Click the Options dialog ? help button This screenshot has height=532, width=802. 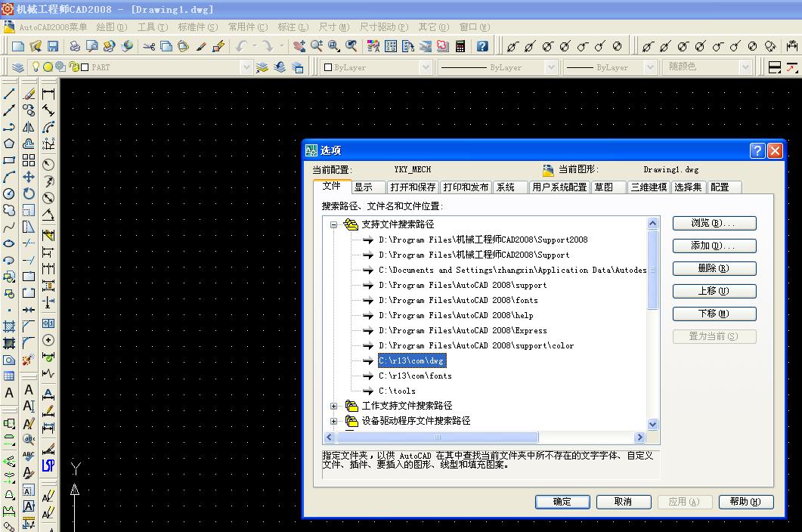pyautogui.click(x=757, y=150)
